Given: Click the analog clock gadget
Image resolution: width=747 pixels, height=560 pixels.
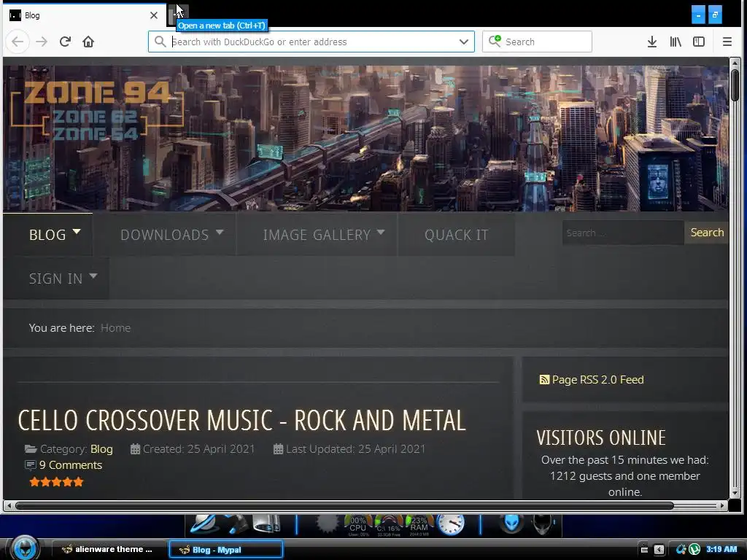Looking at the screenshot, I should (x=451, y=524).
